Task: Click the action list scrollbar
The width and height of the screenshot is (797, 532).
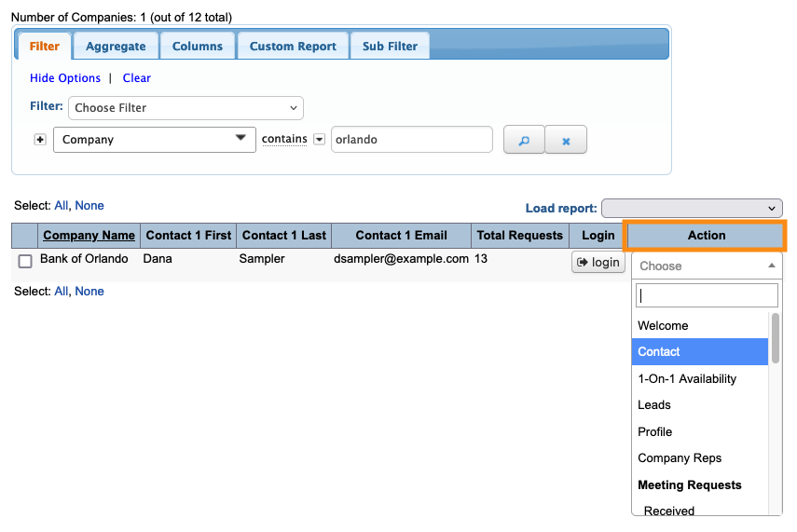Action: pyautogui.click(x=776, y=338)
